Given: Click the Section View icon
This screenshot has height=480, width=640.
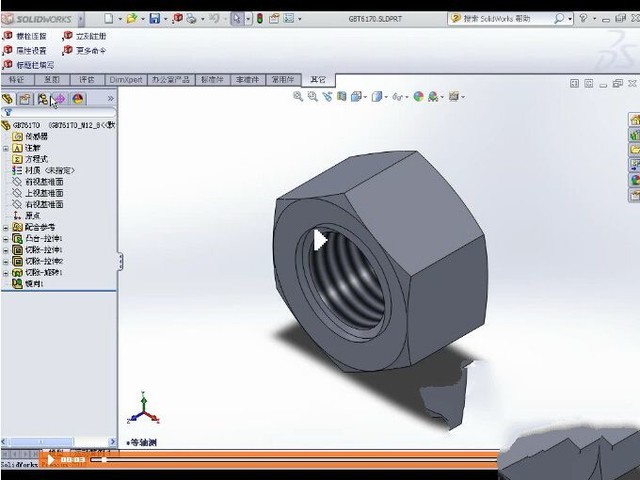Looking at the screenshot, I should (x=342, y=97).
